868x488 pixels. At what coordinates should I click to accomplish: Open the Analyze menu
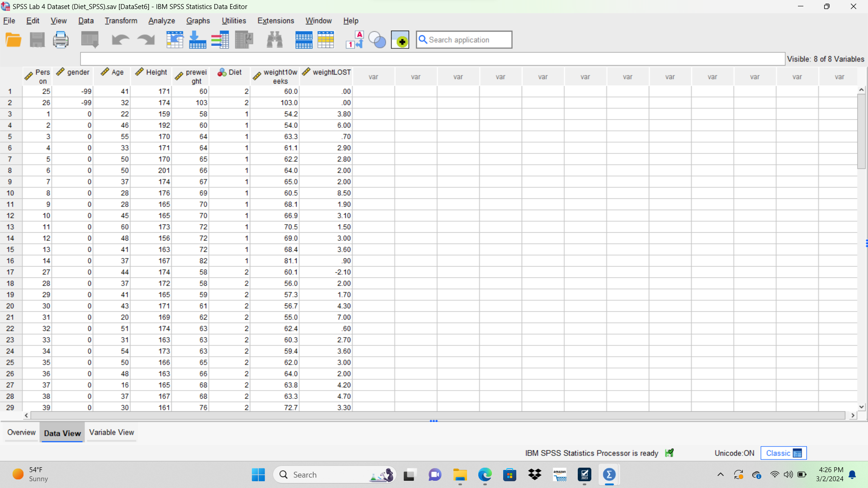[161, 21]
